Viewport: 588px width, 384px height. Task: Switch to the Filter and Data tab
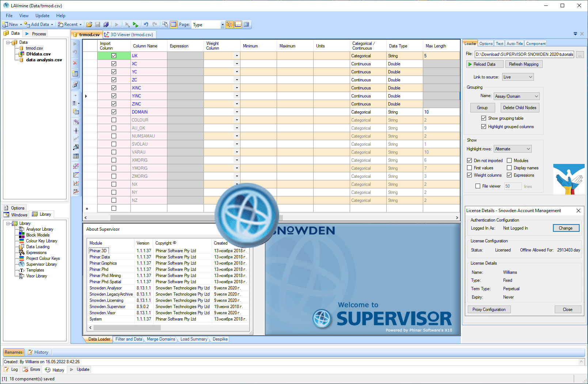tap(129, 339)
